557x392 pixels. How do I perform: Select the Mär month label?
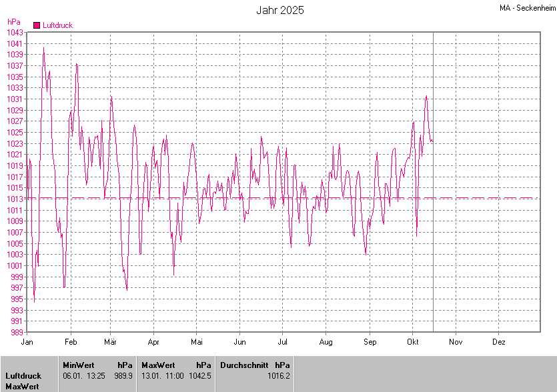point(110,342)
